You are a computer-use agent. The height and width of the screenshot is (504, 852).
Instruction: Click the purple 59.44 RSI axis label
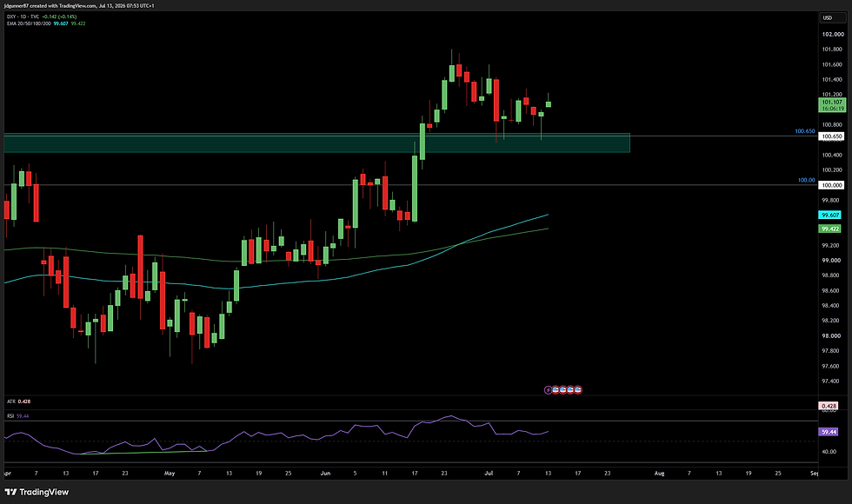click(x=829, y=432)
